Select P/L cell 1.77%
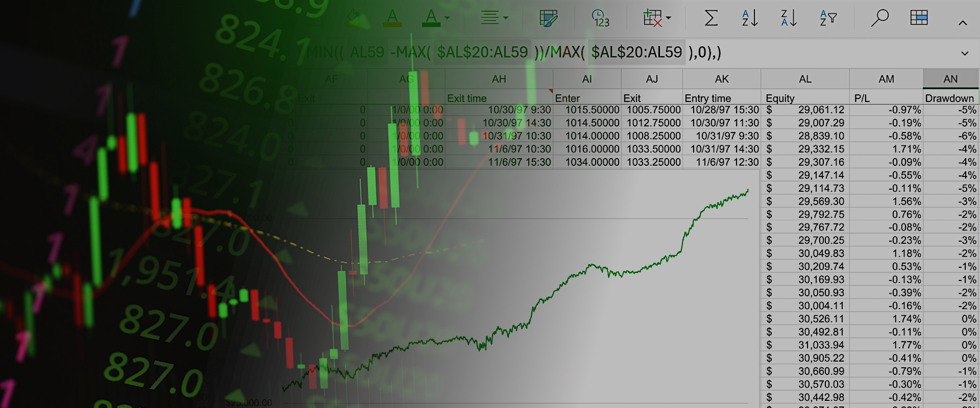Viewport: 980px width, 408px height. [x=886, y=345]
